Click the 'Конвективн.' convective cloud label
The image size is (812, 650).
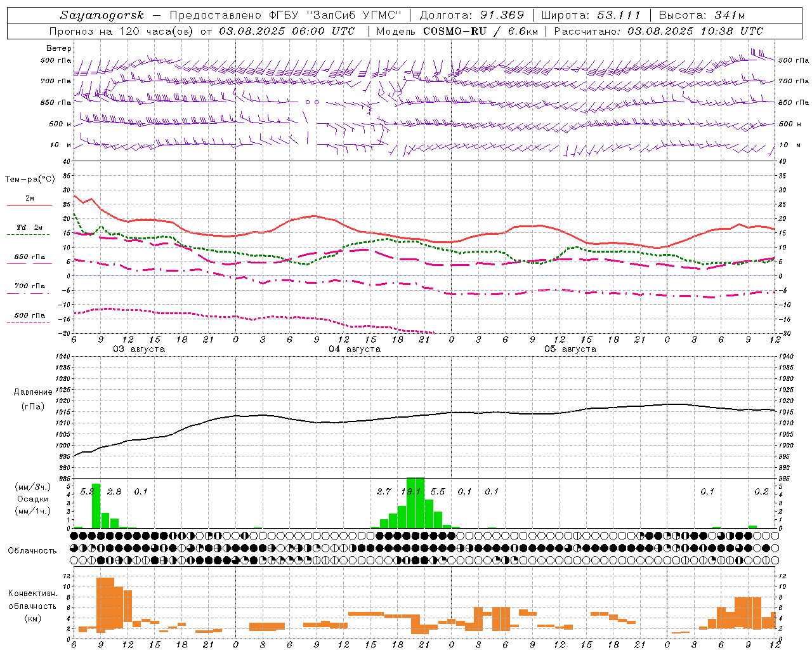pyautogui.click(x=32, y=594)
